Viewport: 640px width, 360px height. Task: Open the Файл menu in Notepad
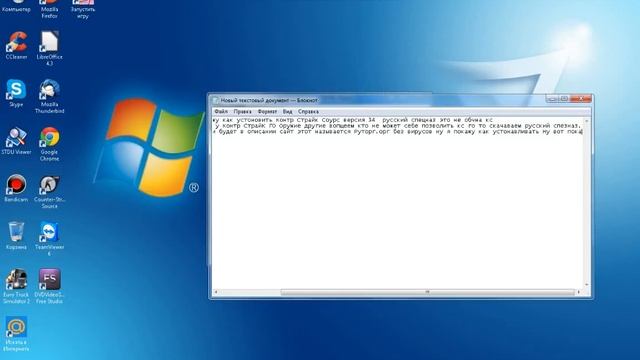click(x=221, y=111)
